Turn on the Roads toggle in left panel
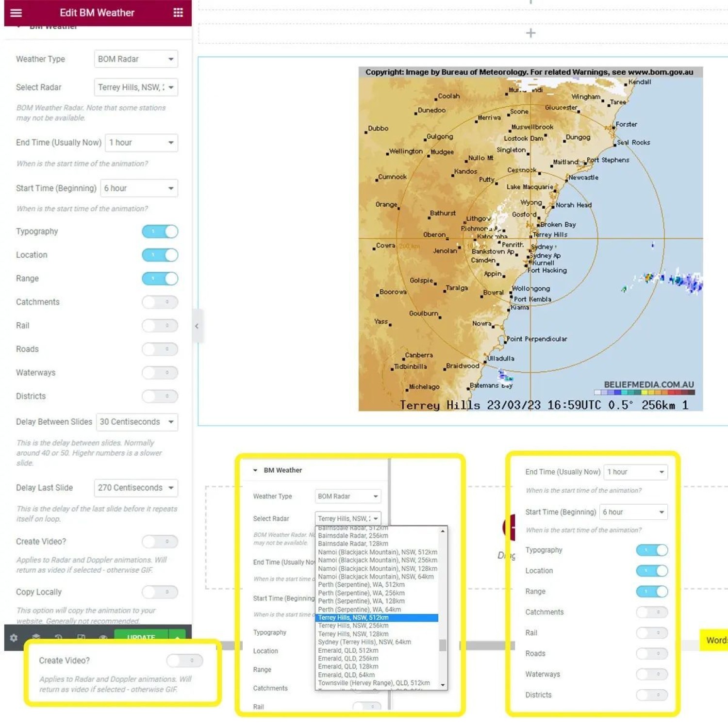Screen dimensions: 728x728 pos(160,349)
